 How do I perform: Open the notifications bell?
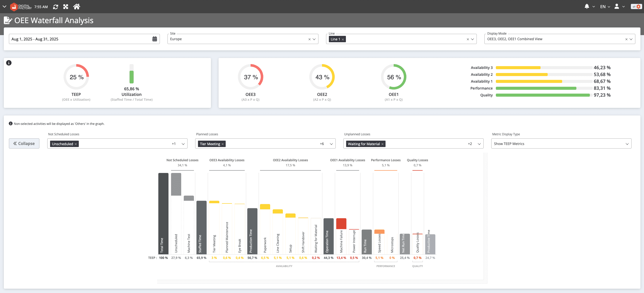point(587,7)
